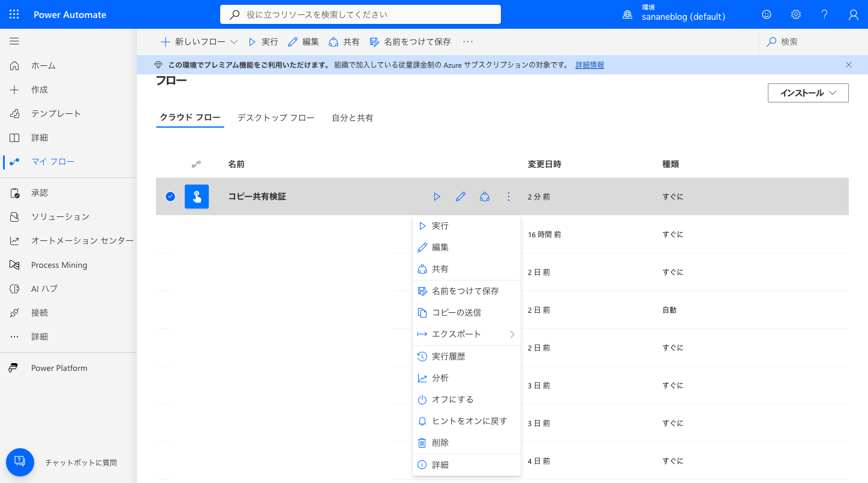The height and width of the screenshot is (483, 868).
Task: Click 名前をつけて保存 in the command bar
Action: tap(410, 42)
